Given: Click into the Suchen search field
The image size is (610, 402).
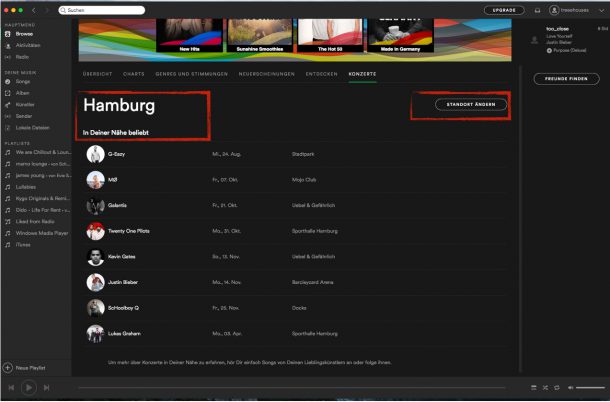Looking at the screenshot, I should coord(102,10).
